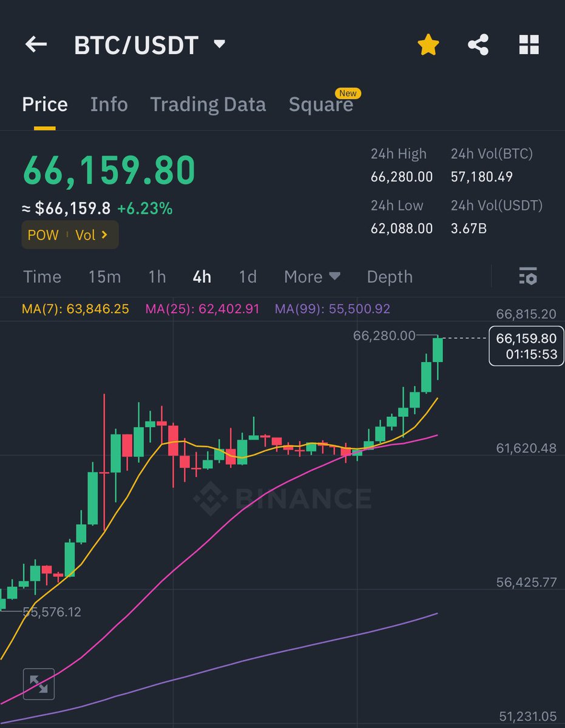Tap the MA(25): 62,402.91 indicator label
The image size is (565, 728).
(x=202, y=309)
